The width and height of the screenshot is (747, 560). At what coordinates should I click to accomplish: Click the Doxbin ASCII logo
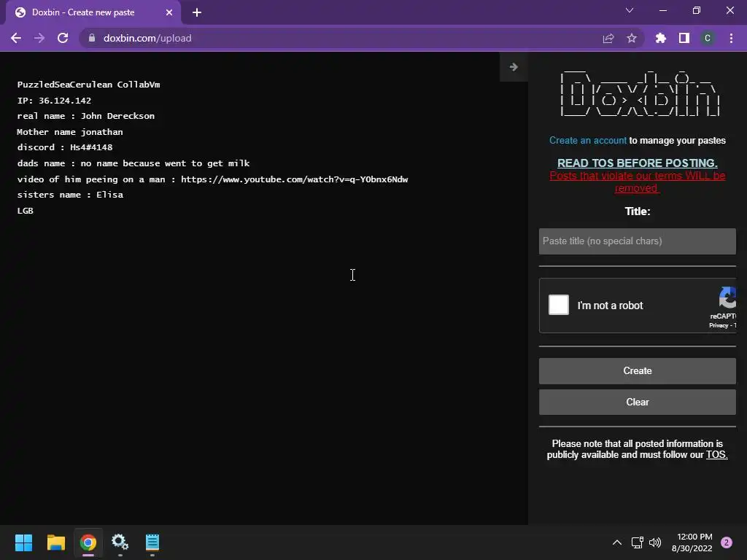640,93
